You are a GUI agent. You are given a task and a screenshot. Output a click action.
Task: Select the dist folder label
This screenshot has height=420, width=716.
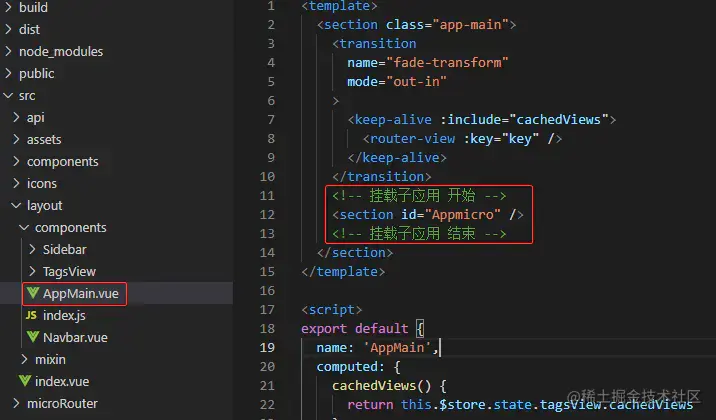point(29,29)
